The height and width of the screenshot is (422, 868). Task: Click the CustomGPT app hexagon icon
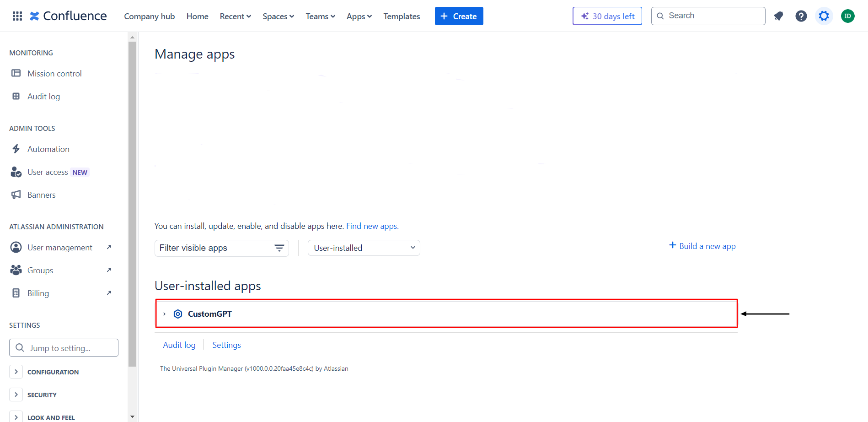pyautogui.click(x=178, y=314)
